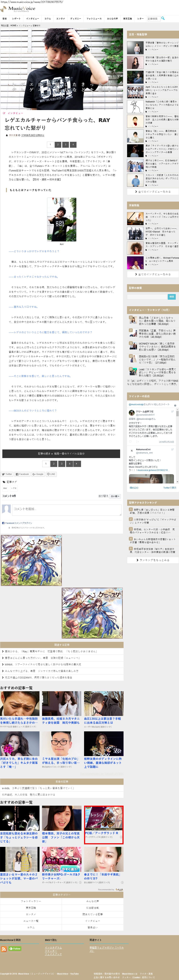Viewport: 179px width, 980px height.
Task: Click ランキングをもっとみる button
Action: (153, 560)
